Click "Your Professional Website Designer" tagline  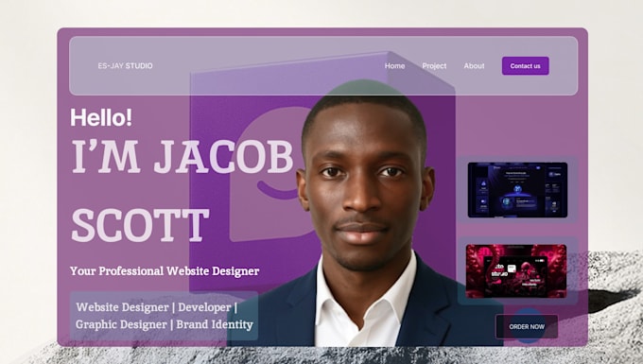[x=165, y=271]
